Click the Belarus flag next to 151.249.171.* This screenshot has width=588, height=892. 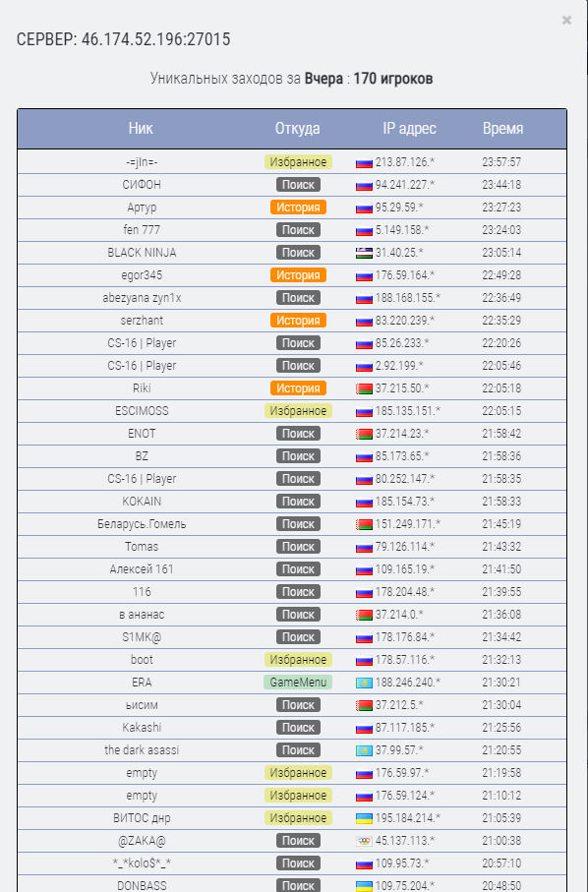364,524
